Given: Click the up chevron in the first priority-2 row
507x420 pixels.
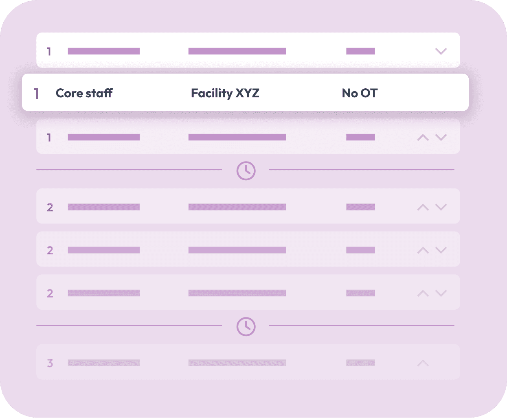Looking at the screenshot, I should coord(423,208).
